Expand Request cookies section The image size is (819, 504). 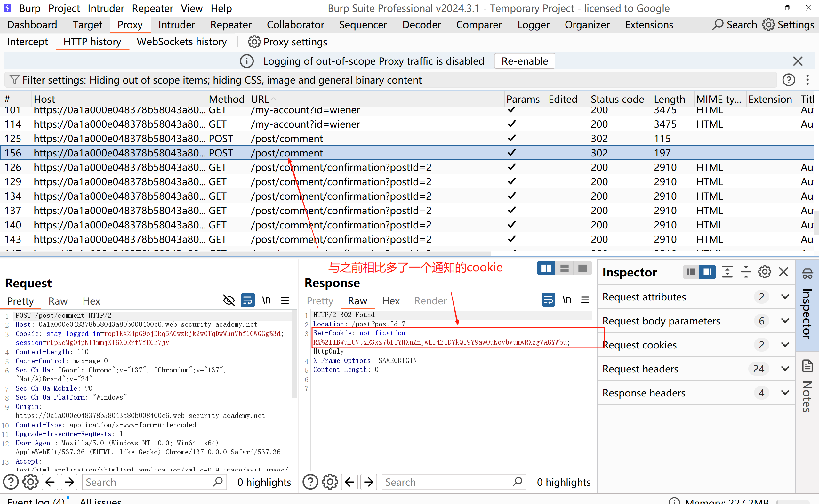pos(785,345)
